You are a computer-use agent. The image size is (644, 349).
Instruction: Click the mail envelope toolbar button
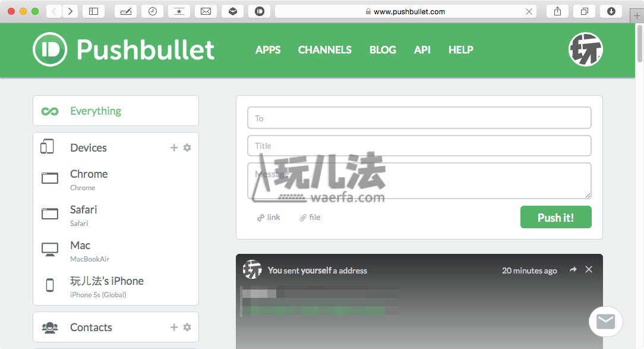click(206, 11)
